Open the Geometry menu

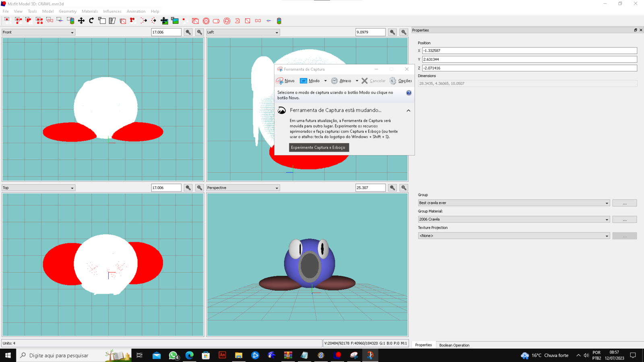68,11
